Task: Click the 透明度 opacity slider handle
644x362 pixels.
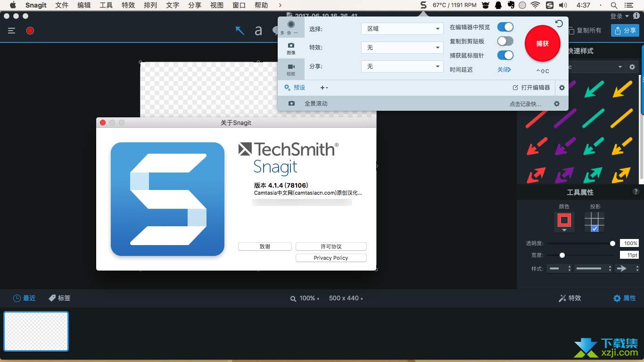Action: 612,243
